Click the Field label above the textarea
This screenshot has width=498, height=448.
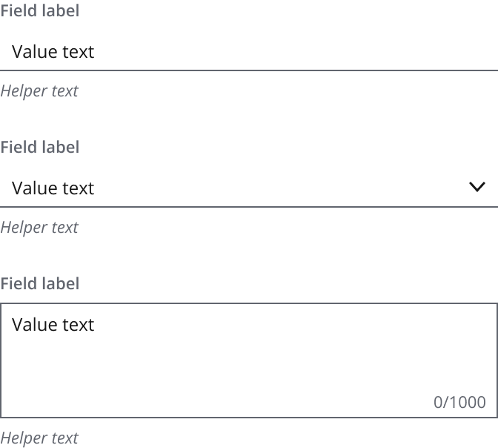click(40, 283)
